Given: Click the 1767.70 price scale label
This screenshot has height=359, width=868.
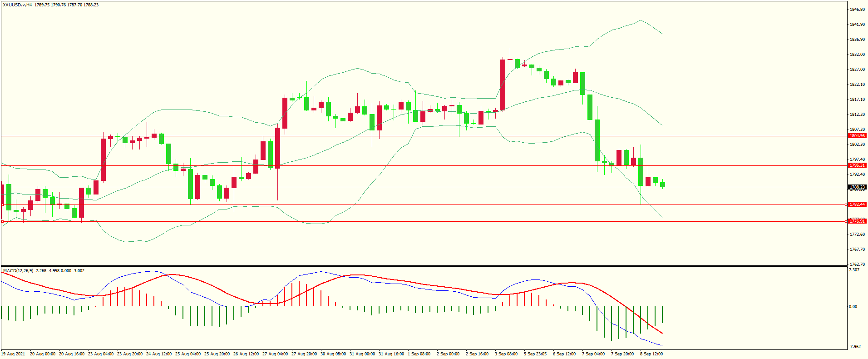Looking at the screenshot, I should [x=857, y=249].
